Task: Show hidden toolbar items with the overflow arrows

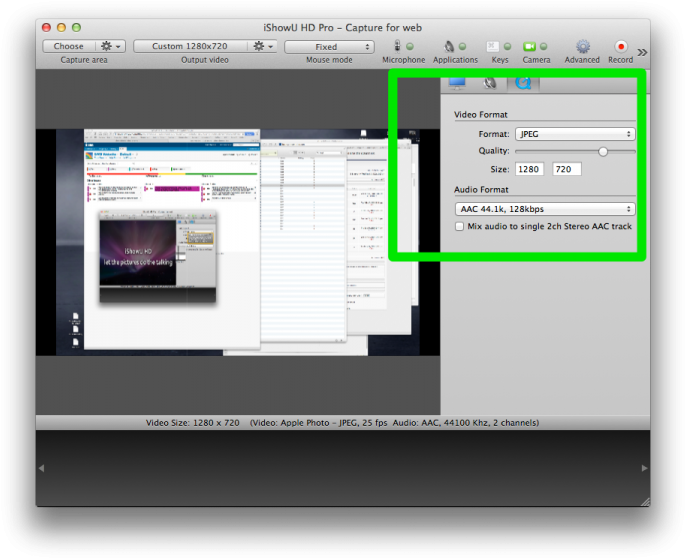Action: pyautogui.click(x=642, y=52)
